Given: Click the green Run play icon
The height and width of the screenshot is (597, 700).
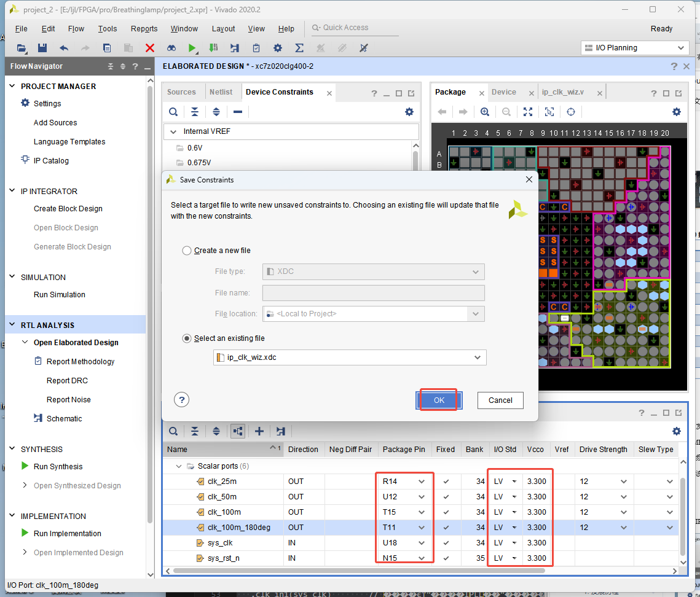Looking at the screenshot, I should click(192, 48).
